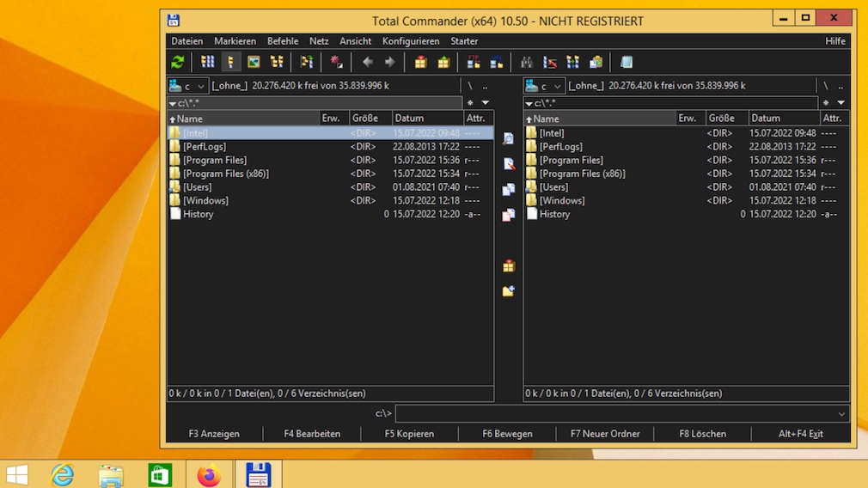Image resolution: width=868 pixels, height=488 pixels.
Task: Open the Ansicht menu
Action: [356, 41]
